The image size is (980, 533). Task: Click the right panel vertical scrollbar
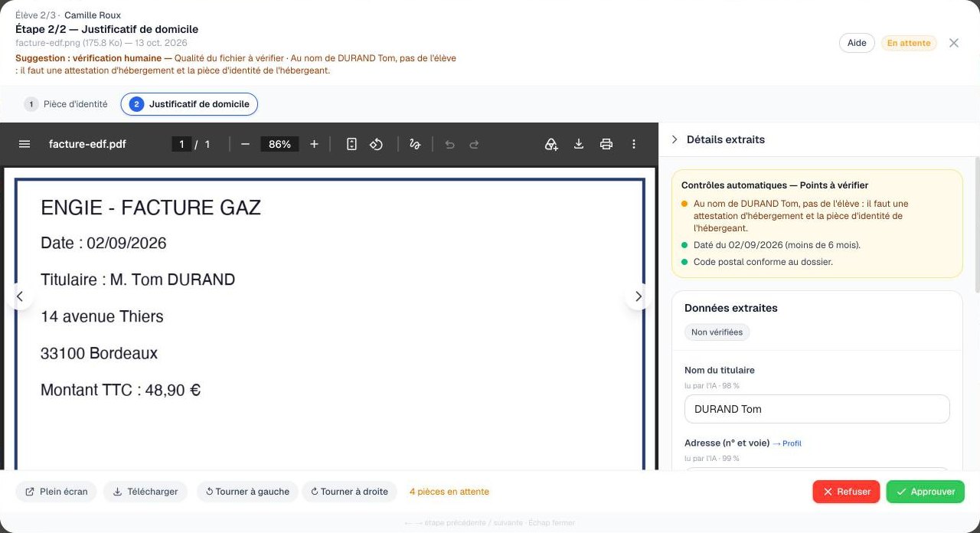(x=976, y=224)
